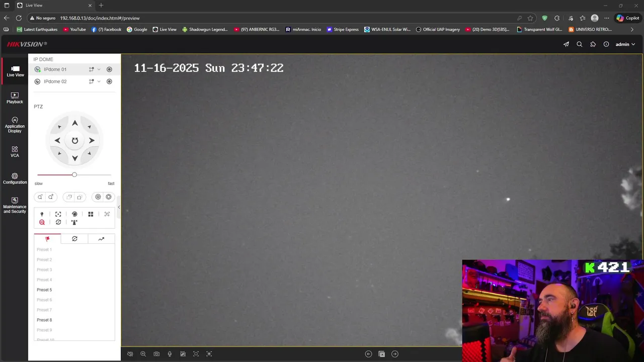Switch to the Preset flag tab

(x=47, y=239)
